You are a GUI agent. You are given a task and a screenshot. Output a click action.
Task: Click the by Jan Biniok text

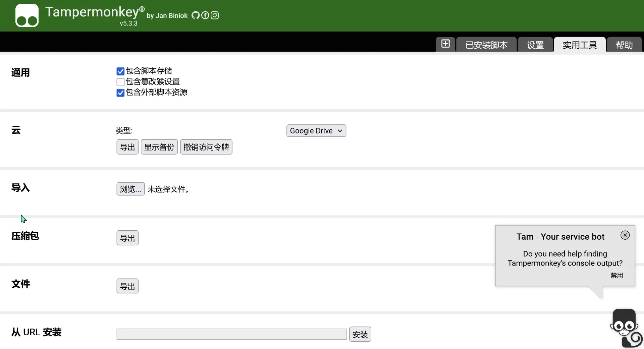pos(167,15)
